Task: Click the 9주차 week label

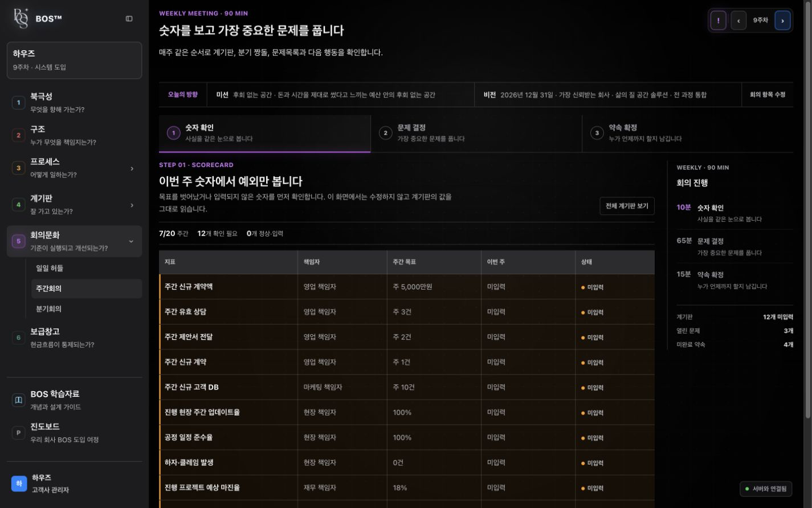Action: 761,21
